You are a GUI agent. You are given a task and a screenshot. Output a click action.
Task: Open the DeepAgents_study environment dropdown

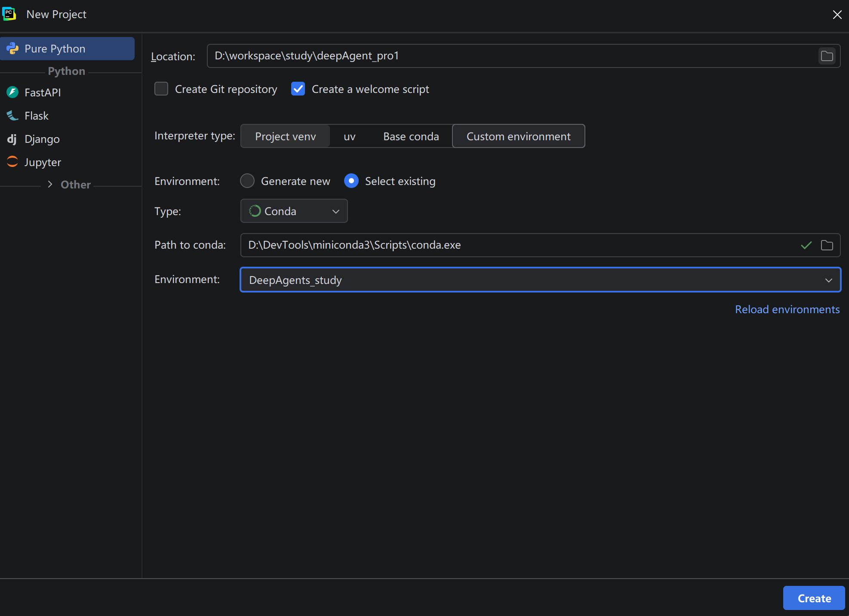click(540, 280)
